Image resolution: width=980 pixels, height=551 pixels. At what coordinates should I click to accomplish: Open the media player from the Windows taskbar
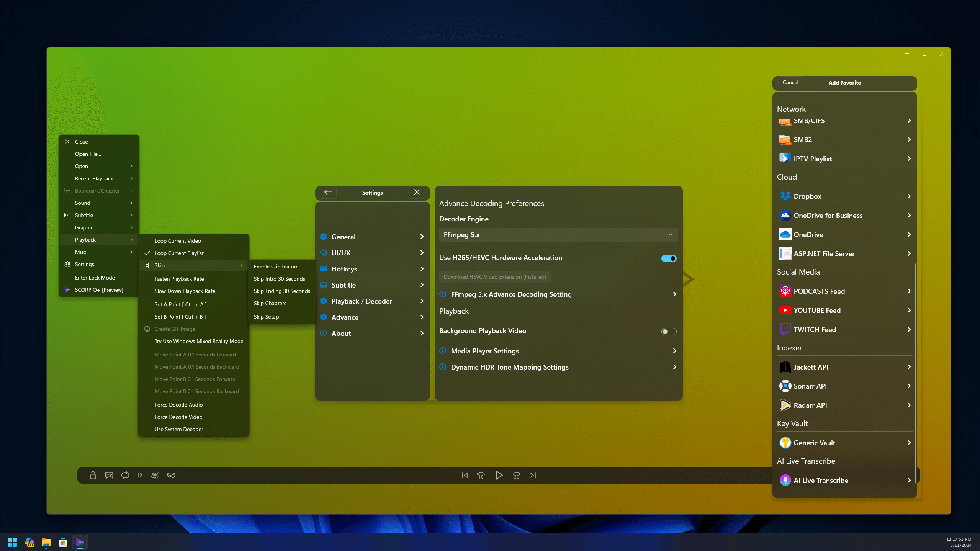80,542
